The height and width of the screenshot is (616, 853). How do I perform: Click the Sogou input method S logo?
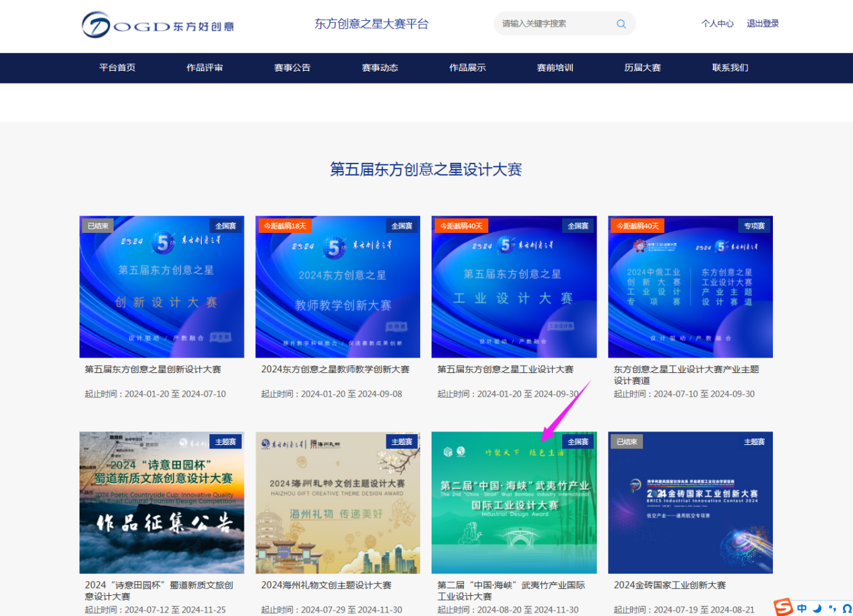[x=783, y=607]
